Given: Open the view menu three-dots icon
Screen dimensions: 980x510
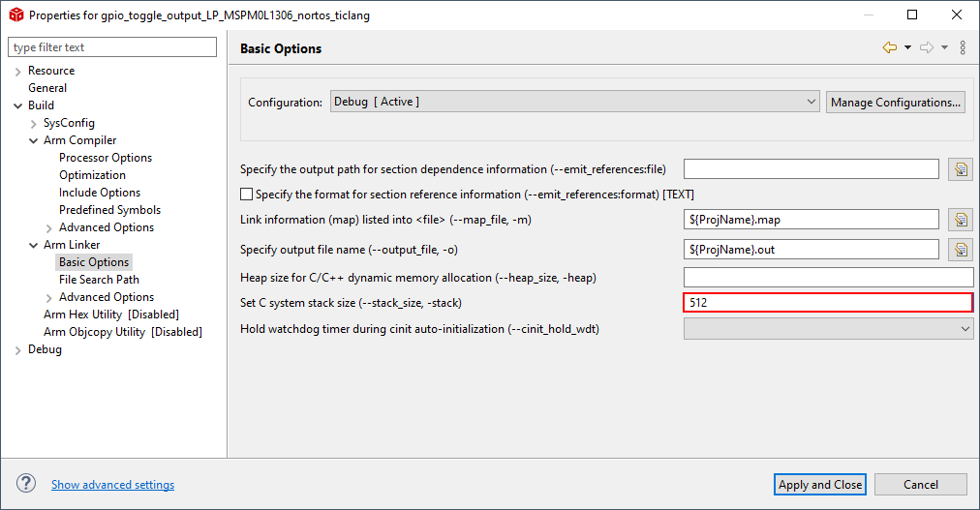Looking at the screenshot, I should click(963, 47).
